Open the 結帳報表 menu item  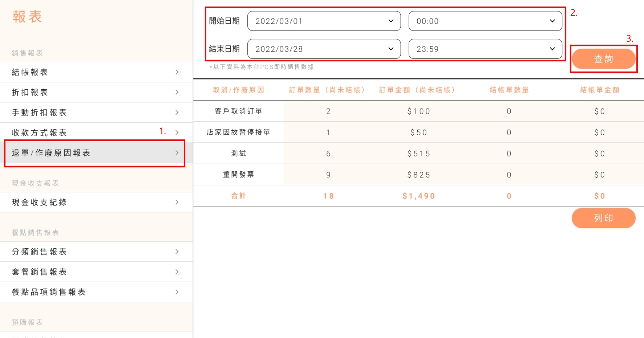point(30,72)
